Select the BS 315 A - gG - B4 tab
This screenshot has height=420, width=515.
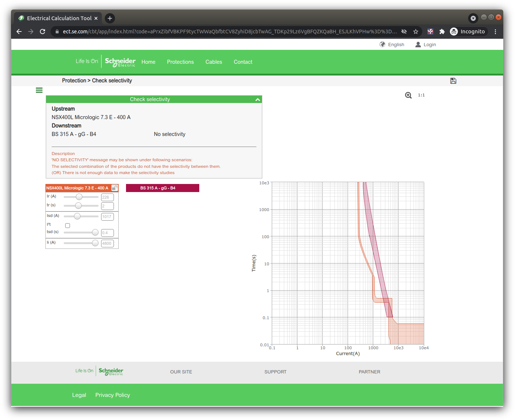coord(163,188)
